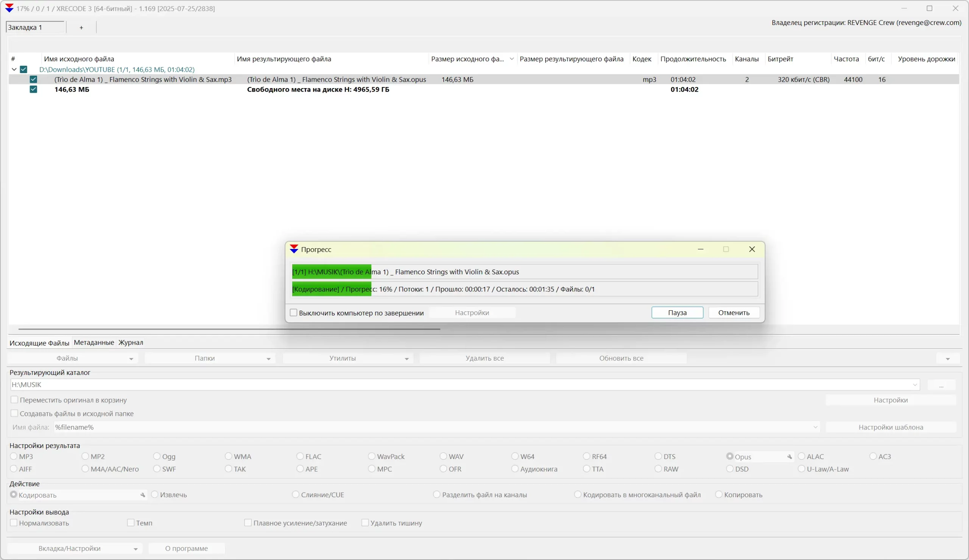Click the XRECODE logo in the Прогресс dialog

[294, 249]
